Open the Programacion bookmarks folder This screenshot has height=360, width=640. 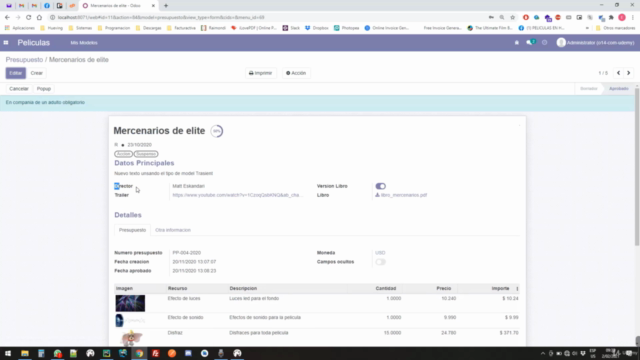(114, 28)
